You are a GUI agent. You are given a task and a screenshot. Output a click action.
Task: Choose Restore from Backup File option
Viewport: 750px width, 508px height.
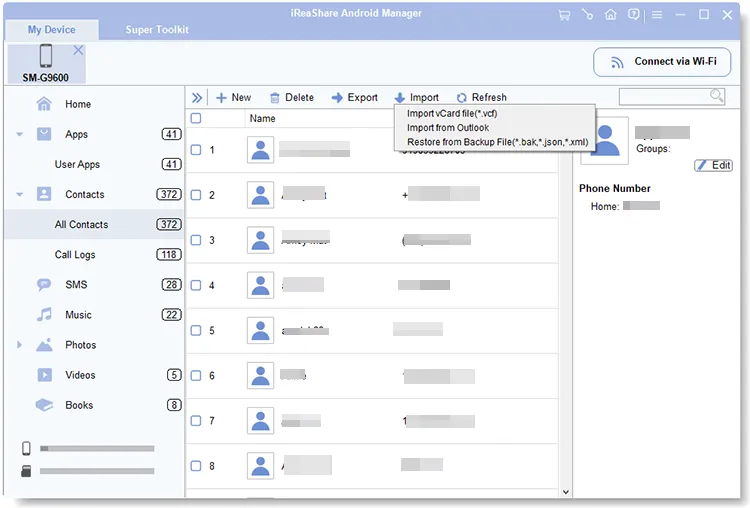coord(495,142)
